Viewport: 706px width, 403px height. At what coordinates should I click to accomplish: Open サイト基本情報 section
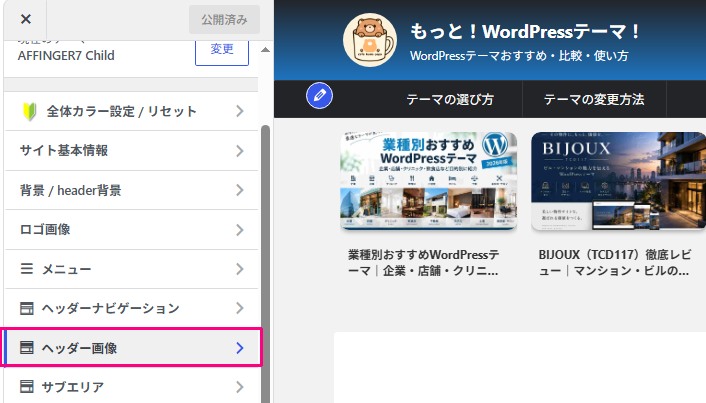[x=131, y=151]
